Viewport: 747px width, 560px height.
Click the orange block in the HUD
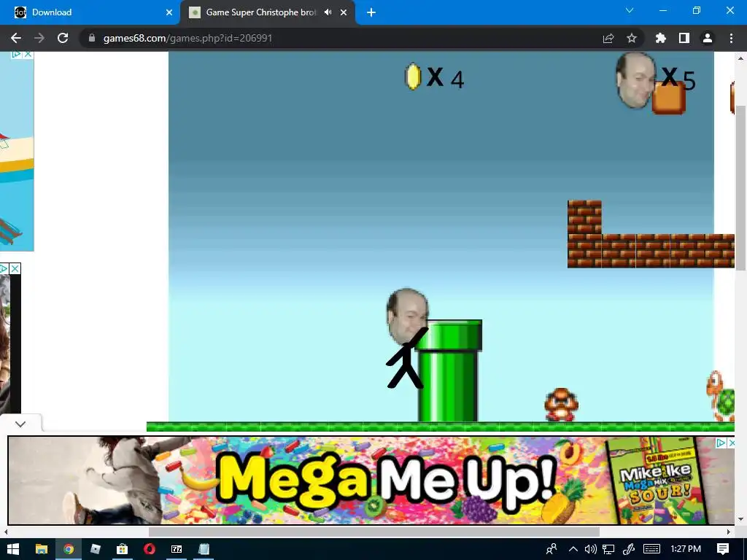tap(669, 98)
